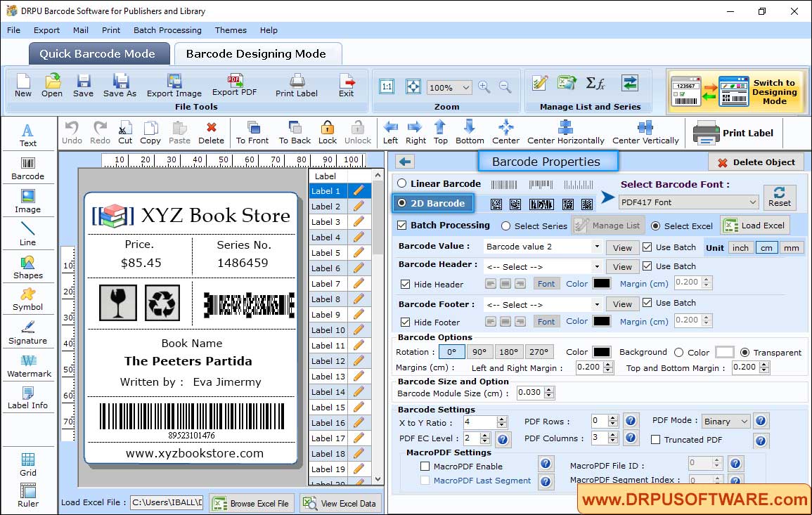Click View Excel Data button
The image size is (812, 515).
(x=340, y=503)
